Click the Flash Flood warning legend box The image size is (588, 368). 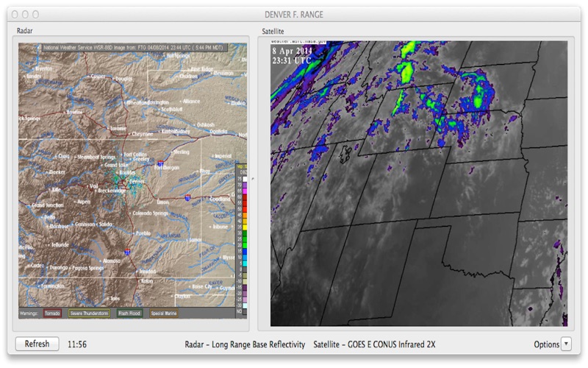coord(129,314)
